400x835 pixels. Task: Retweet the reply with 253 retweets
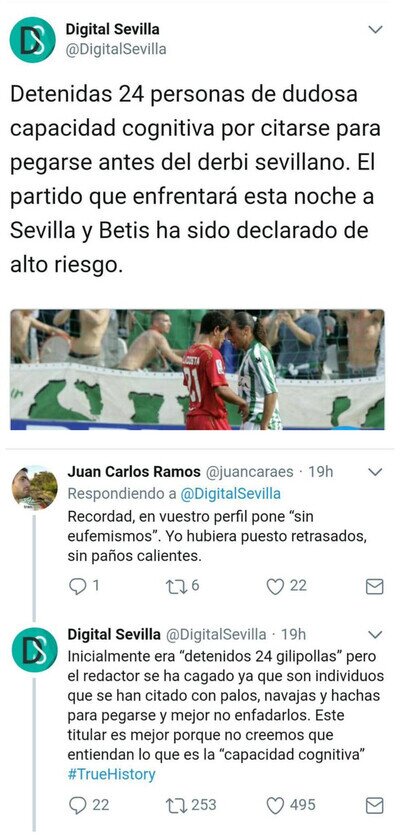tap(174, 805)
